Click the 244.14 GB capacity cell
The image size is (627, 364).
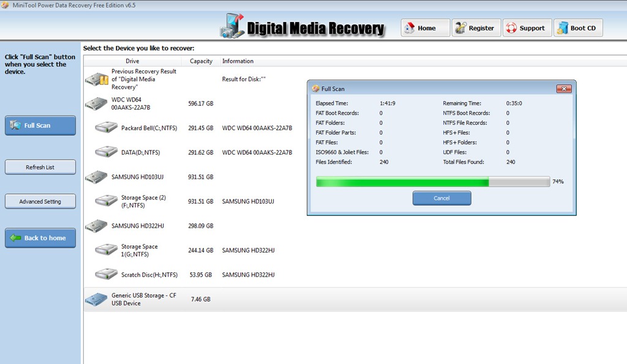pos(201,250)
